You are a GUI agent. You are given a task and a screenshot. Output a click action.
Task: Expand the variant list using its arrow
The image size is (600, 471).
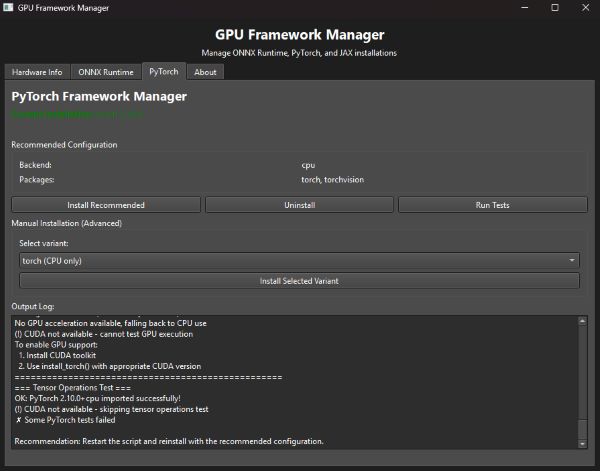572,261
